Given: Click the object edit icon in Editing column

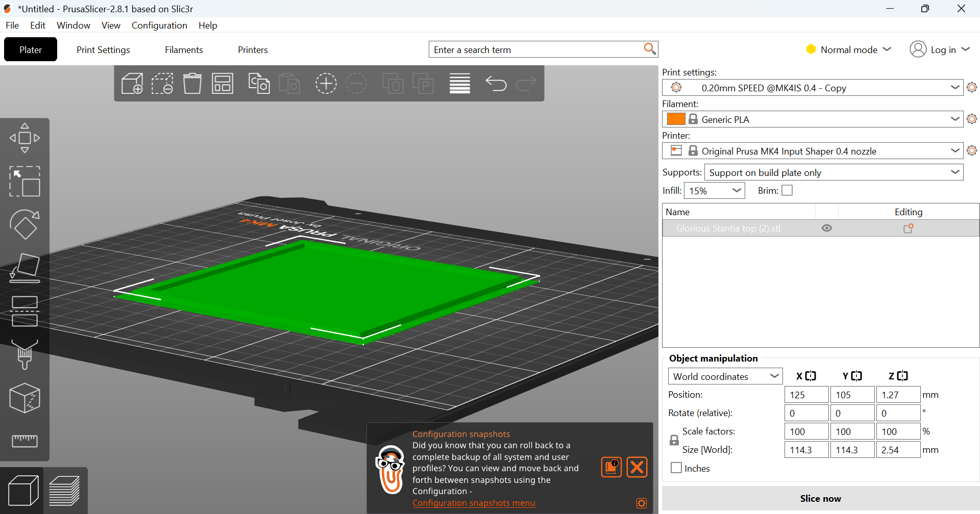Looking at the screenshot, I should [909, 228].
